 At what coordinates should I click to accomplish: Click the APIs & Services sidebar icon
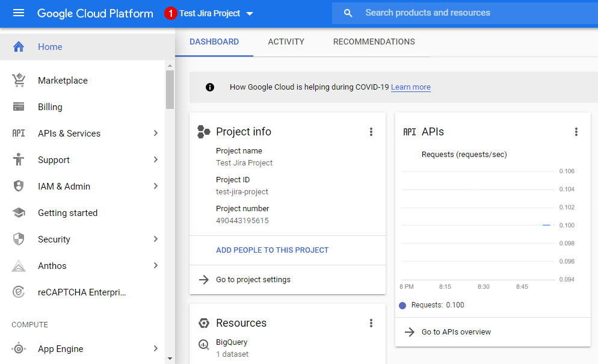point(19,133)
